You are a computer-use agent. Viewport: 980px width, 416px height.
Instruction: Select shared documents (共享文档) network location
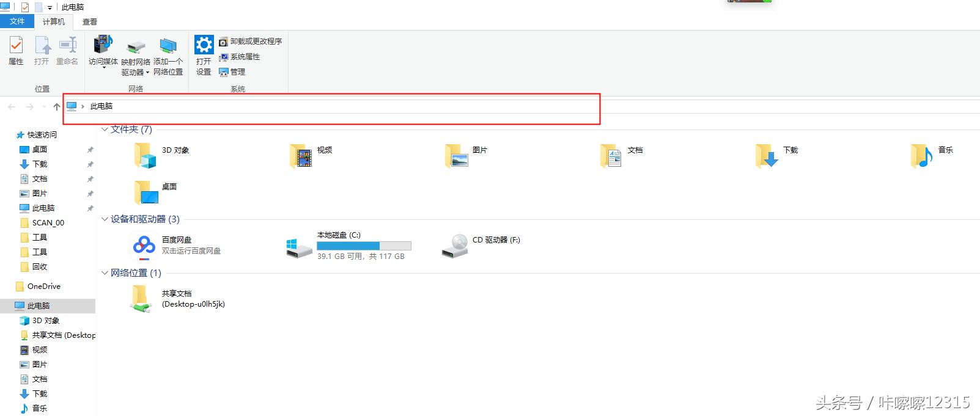click(179, 299)
